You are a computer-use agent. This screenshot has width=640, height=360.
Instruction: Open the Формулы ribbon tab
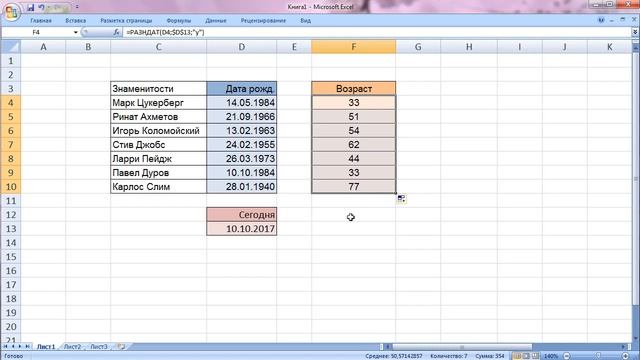click(178, 20)
